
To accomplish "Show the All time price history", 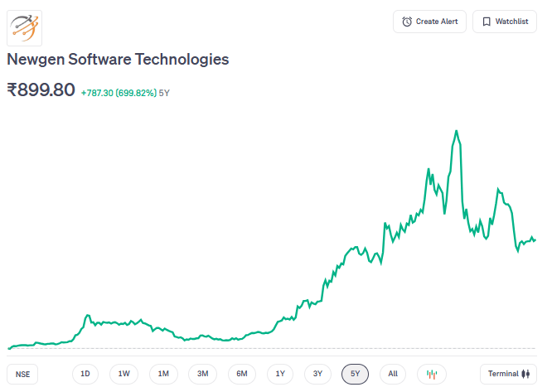I will coord(393,374).
